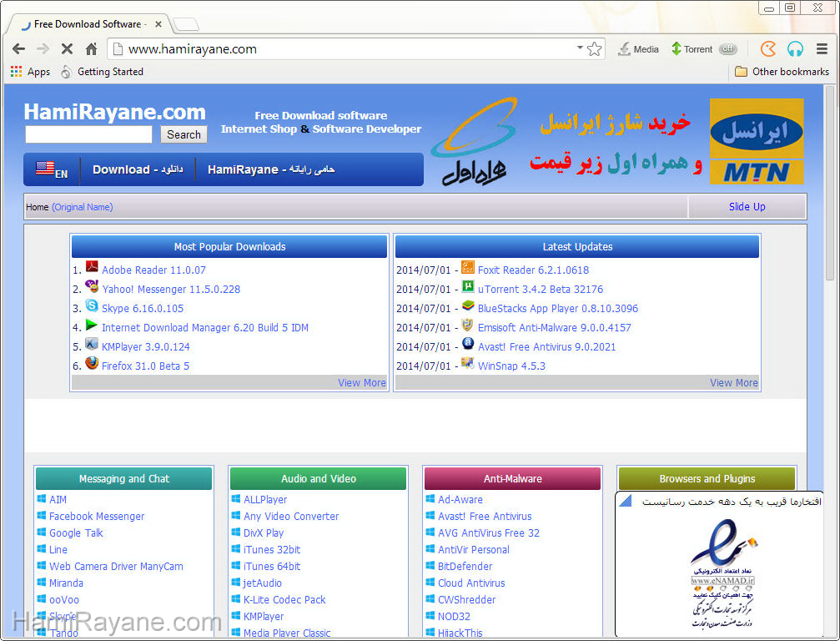Open the browser hamburger menu
Screen dimensions: 840x641
click(x=822, y=48)
